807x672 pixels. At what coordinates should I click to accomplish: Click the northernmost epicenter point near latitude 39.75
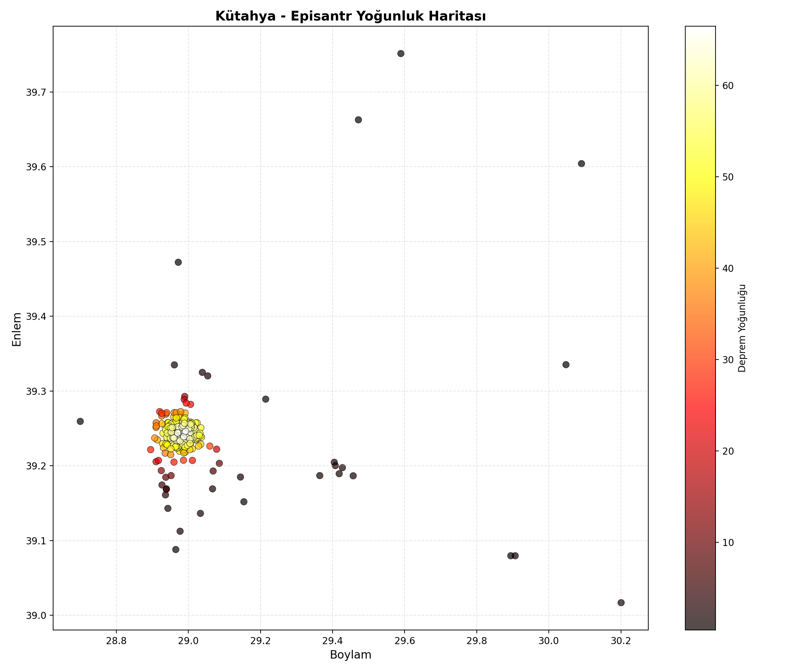point(401,53)
